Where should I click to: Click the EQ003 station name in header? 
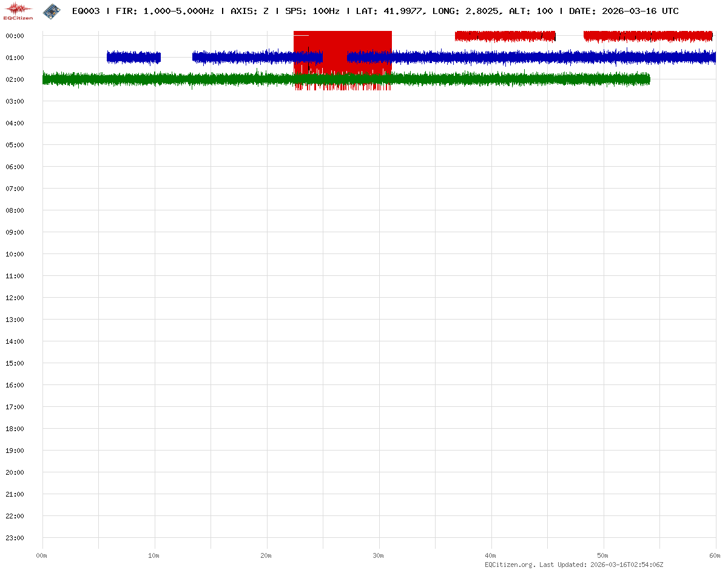(x=85, y=11)
